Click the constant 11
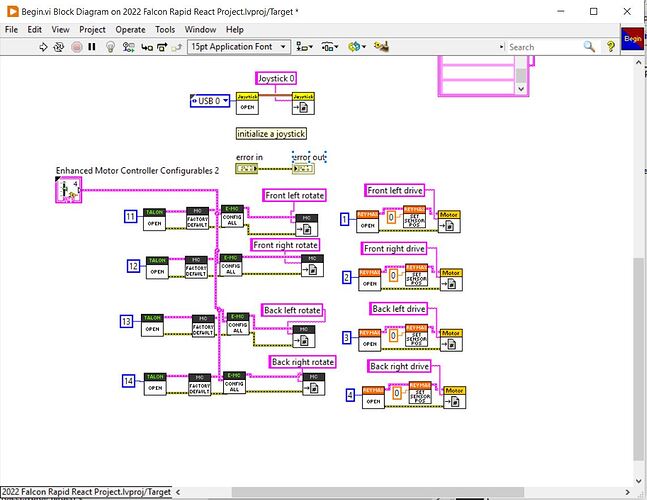Image resolution: width=647 pixels, height=500 pixels. [130, 216]
